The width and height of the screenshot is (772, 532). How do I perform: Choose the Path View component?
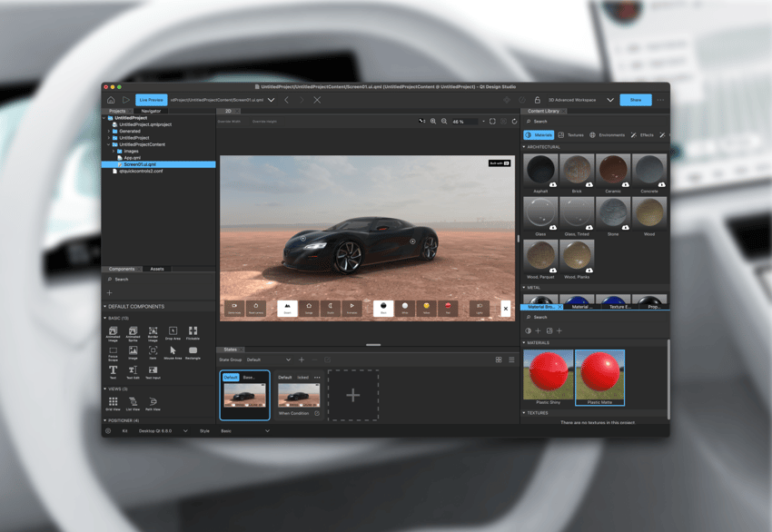click(x=153, y=402)
